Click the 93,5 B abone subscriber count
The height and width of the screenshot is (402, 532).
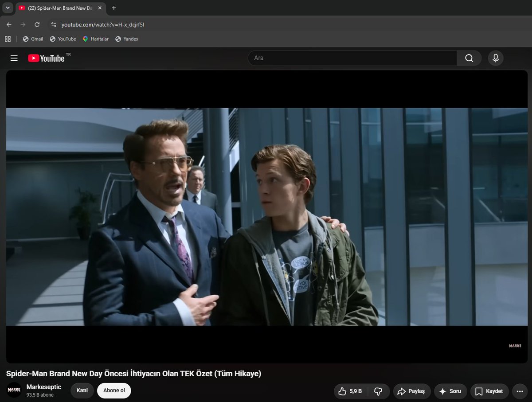click(x=40, y=395)
